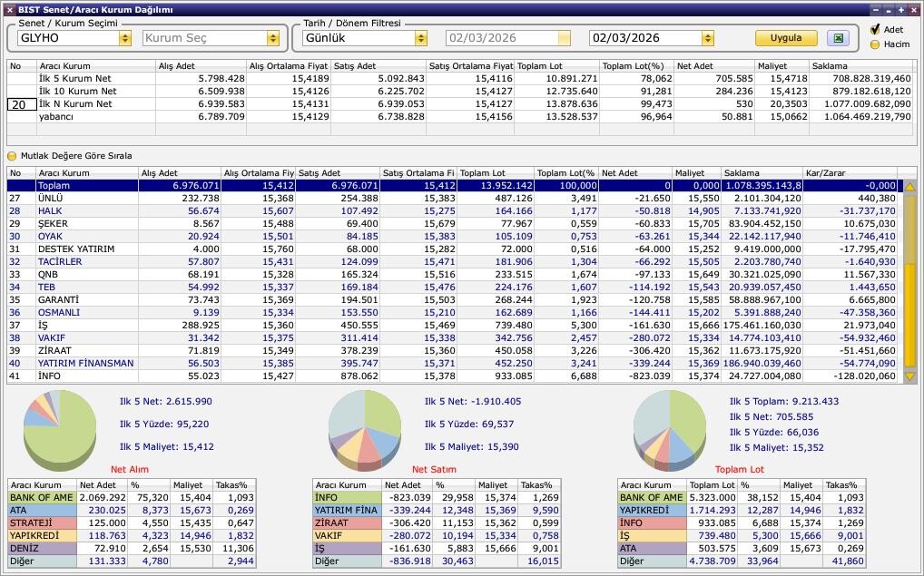Open the GLYHO symbol dropdown
Viewport: 924px width, 576px height.
pyautogui.click(x=125, y=38)
